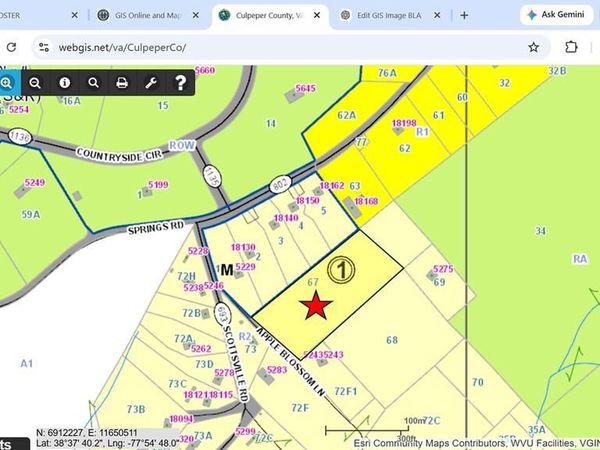Select parcel 72B on the map

[192, 313]
